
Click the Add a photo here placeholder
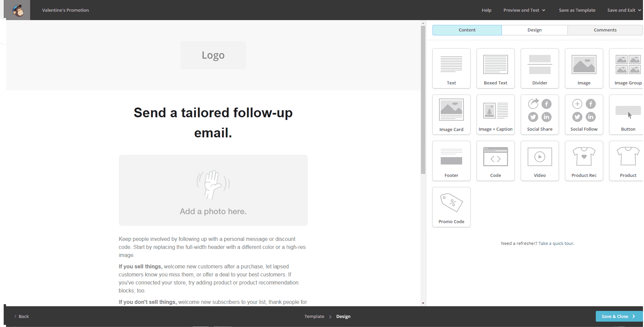tap(213, 190)
